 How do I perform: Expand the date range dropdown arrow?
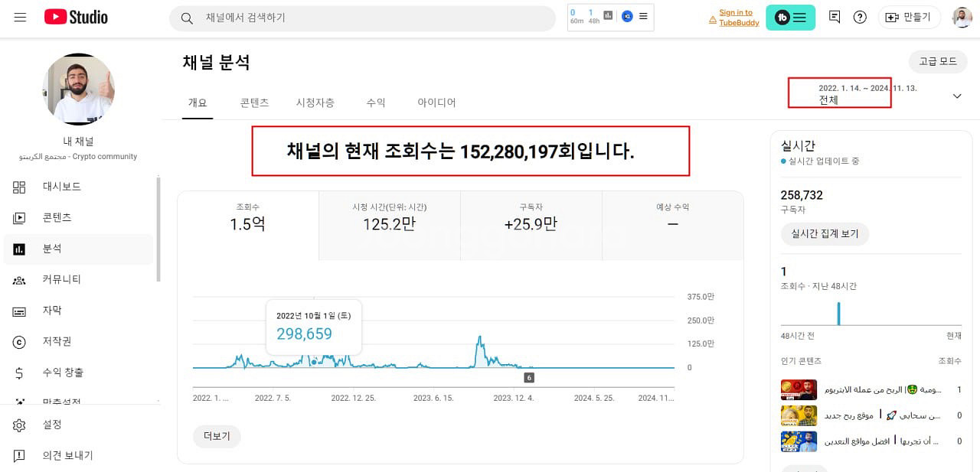[x=957, y=96]
